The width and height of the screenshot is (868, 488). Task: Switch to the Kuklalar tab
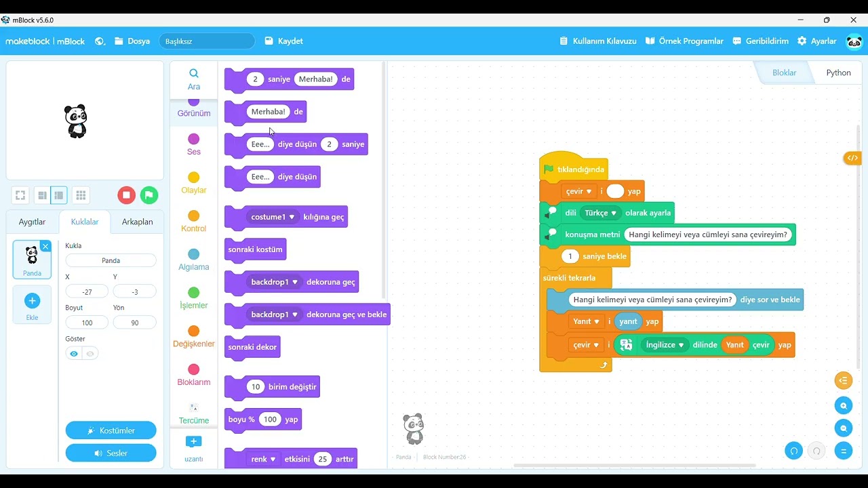coord(85,222)
